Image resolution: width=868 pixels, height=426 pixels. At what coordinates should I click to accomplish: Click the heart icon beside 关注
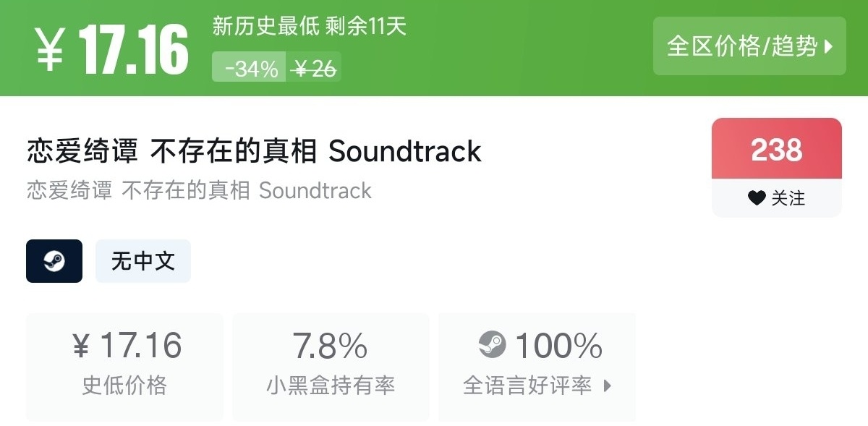tap(756, 198)
